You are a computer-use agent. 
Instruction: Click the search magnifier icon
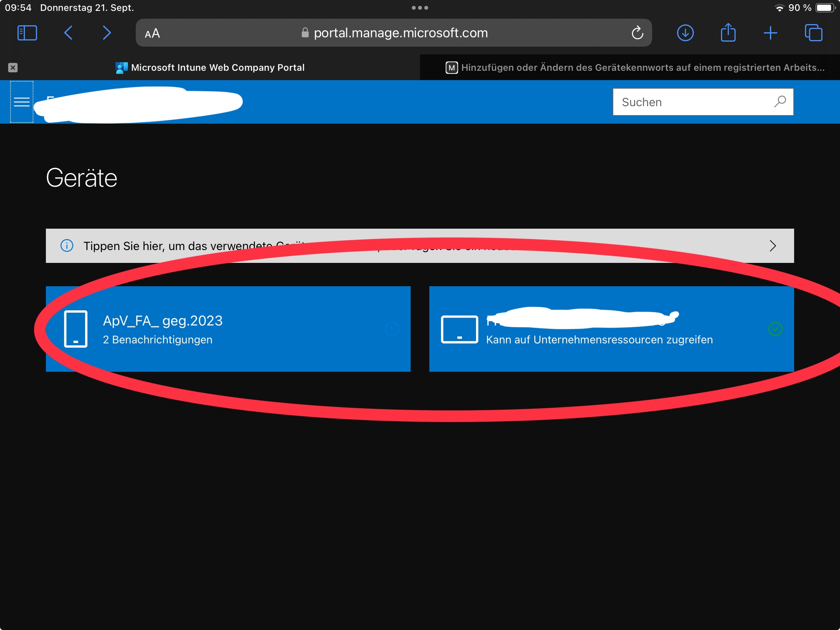click(x=780, y=102)
